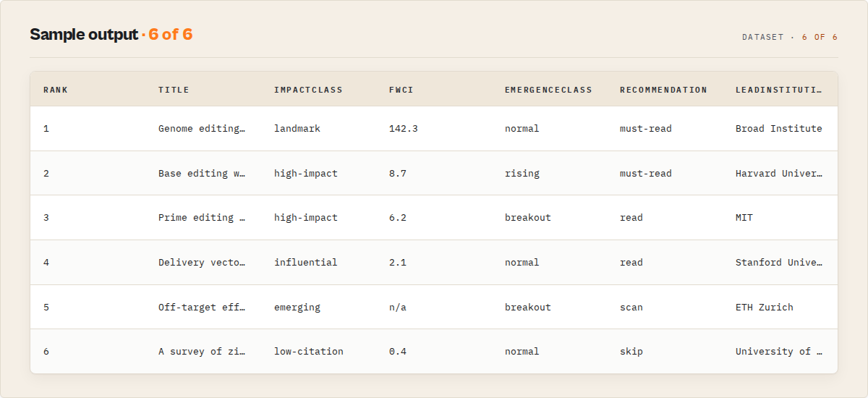Click rank number 4
Viewport: 868px width, 398px height.
tap(46, 263)
